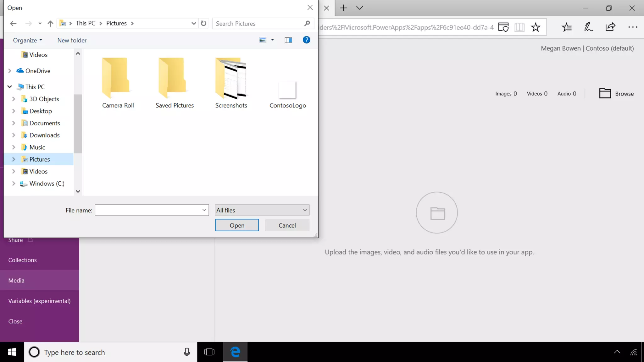Open the Edge Share icon
Image resolution: width=644 pixels, height=362 pixels.
pyautogui.click(x=610, y=27)
